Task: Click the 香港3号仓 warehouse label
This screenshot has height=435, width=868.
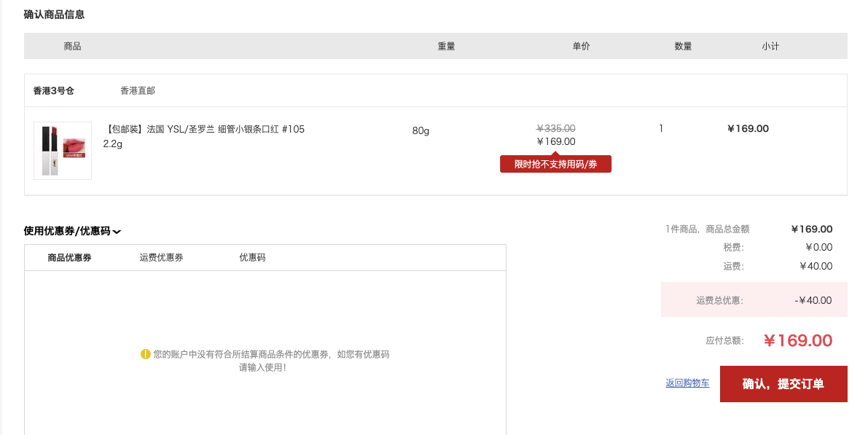Action: point(54,91)
